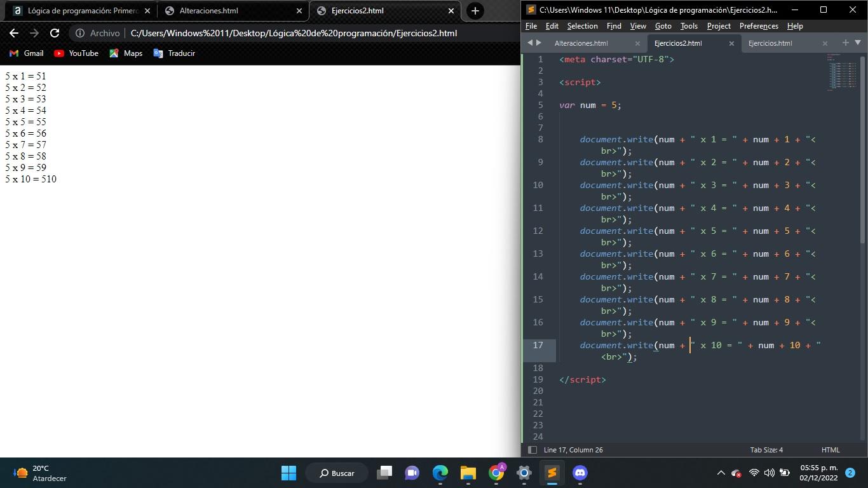
Task: Open the Tab Size: 4 selector
Action: point(766,450)
